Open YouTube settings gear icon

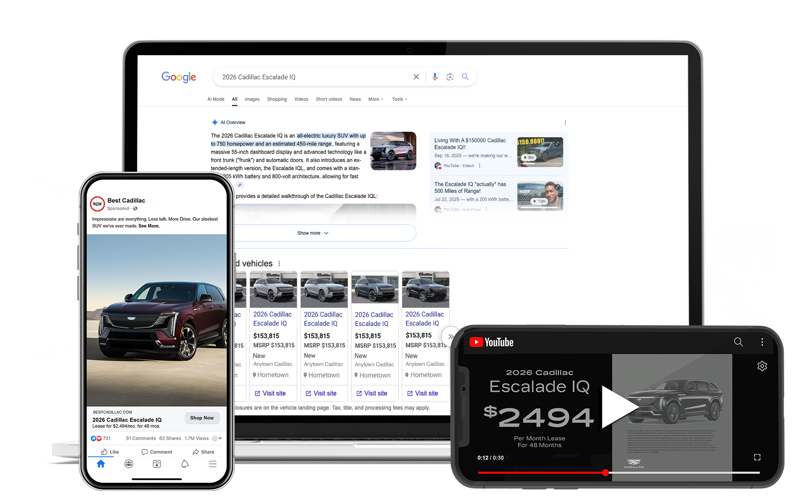[x=762, y=366]
